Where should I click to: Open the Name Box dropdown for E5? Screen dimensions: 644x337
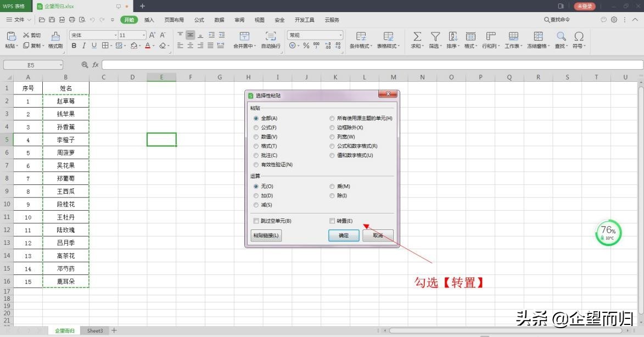point(61,65)
